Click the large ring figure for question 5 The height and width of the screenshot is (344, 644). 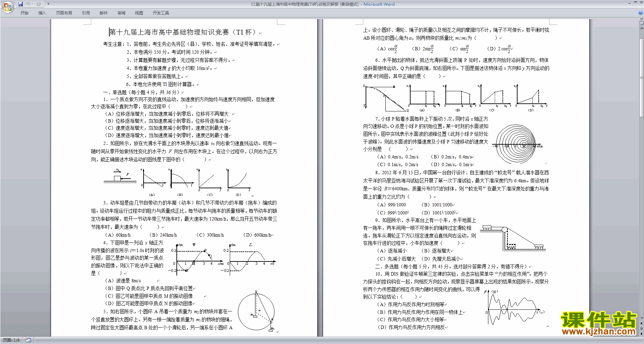point(257,311)
